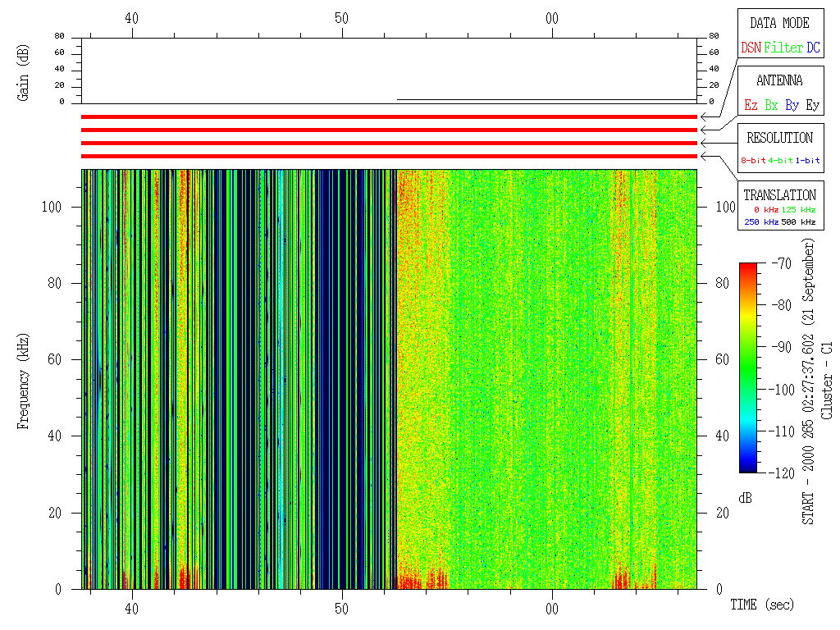Click the green 4-bit resolution label
This screenshot has width=840, height=630.
tap(781, 161)
